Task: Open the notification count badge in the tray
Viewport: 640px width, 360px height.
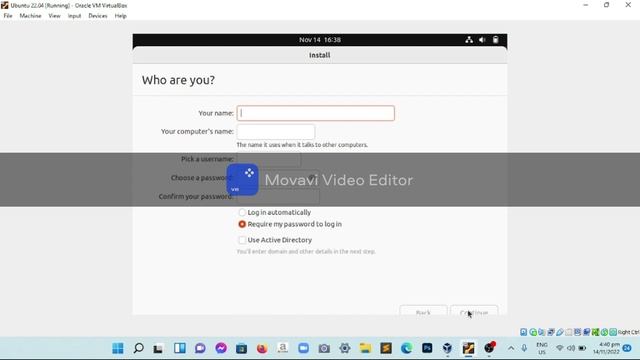Action: [x=627, y=348]
